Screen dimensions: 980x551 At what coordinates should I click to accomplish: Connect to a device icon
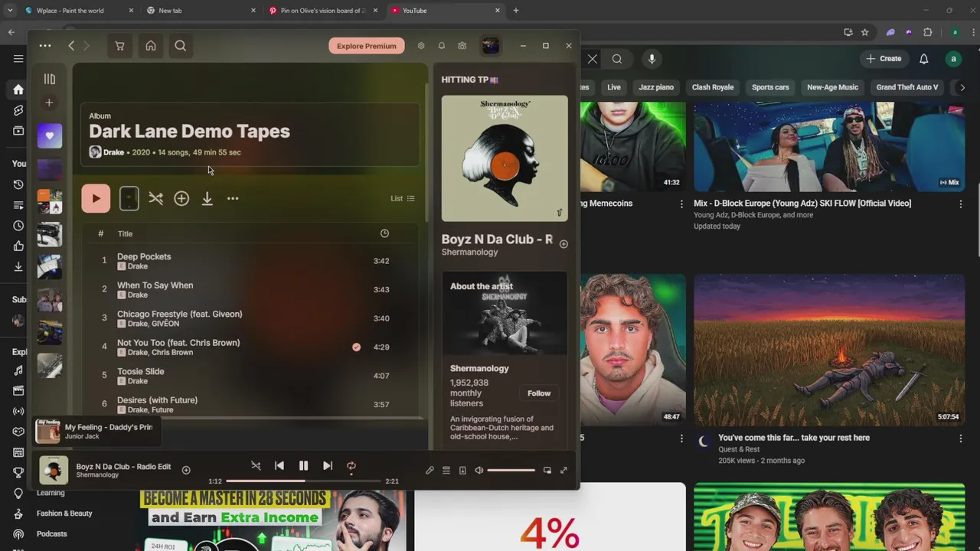(x=462, y=471)
